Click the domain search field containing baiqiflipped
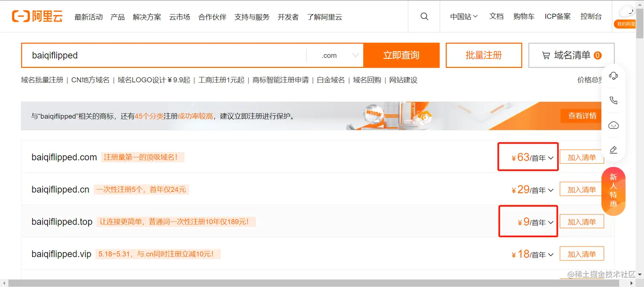 tap(164, 55)
